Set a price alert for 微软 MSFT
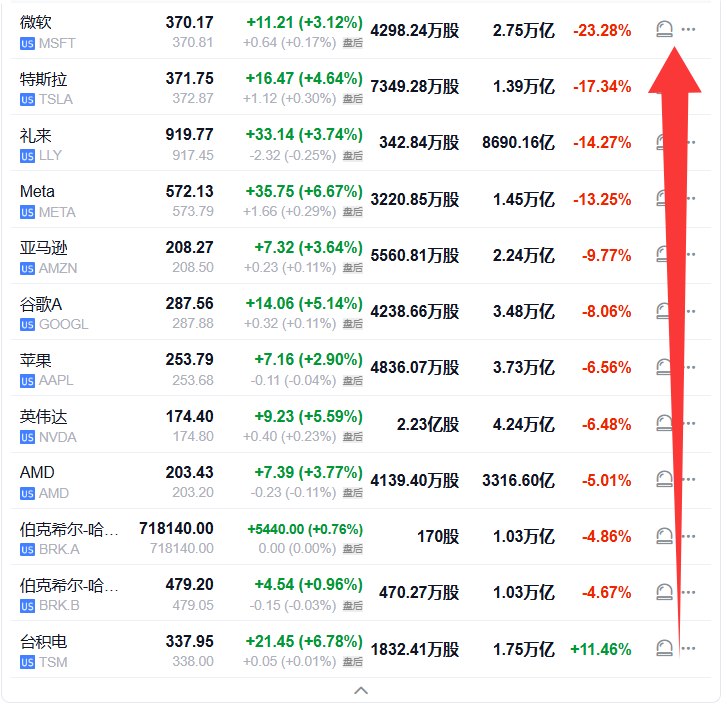Image resolution: width=727 pixels, height=712 pixels. pyautogui.click(x=664, y=30)
